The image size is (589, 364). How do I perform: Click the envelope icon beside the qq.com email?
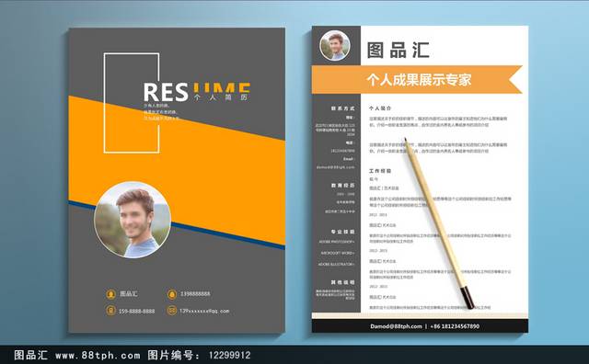click(x=172, y=311)
